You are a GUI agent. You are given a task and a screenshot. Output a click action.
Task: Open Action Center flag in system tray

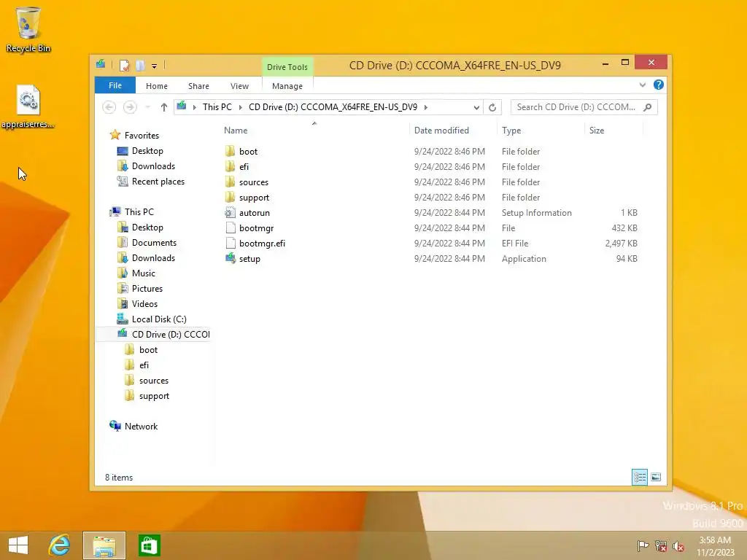[643, 545]
